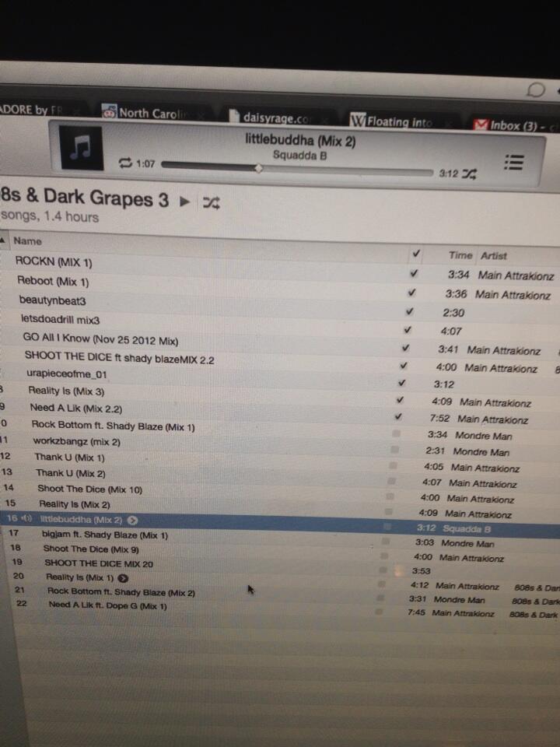Open arrow icon next to Reality Is (Mix 1)
The height and width of the screenshot is (747, 560).
point(123,578)
